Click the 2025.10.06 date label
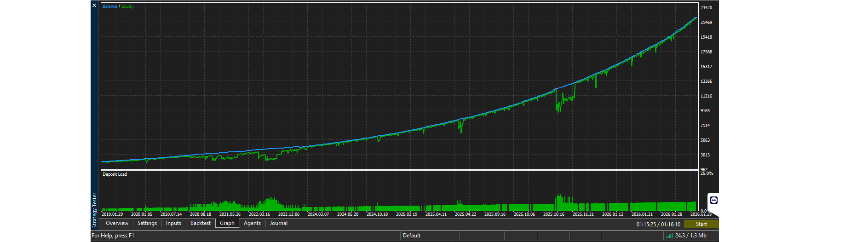The width and height of the screenshot is (868, 242). click(x=524, y=214)
